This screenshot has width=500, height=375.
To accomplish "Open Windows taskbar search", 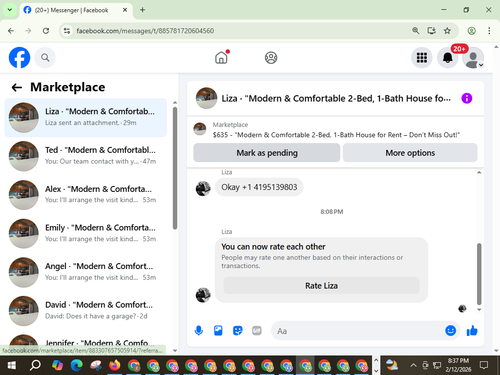I will click(35, 365).
